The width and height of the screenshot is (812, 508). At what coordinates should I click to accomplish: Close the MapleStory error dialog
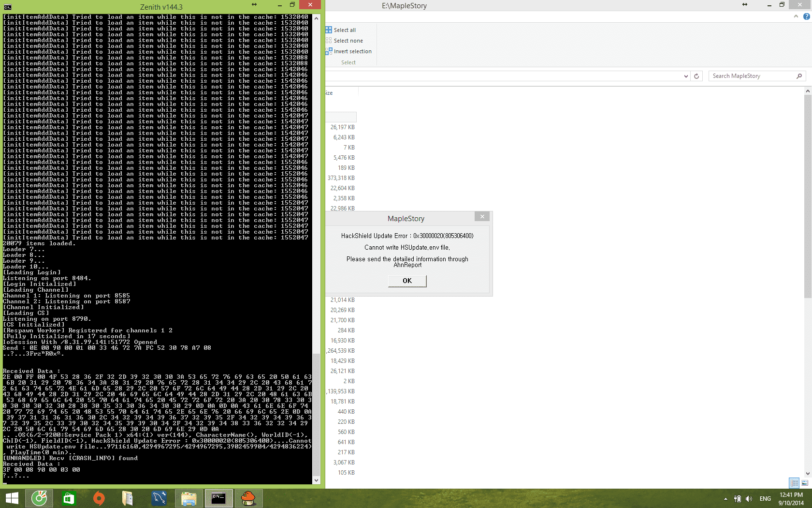482,216
